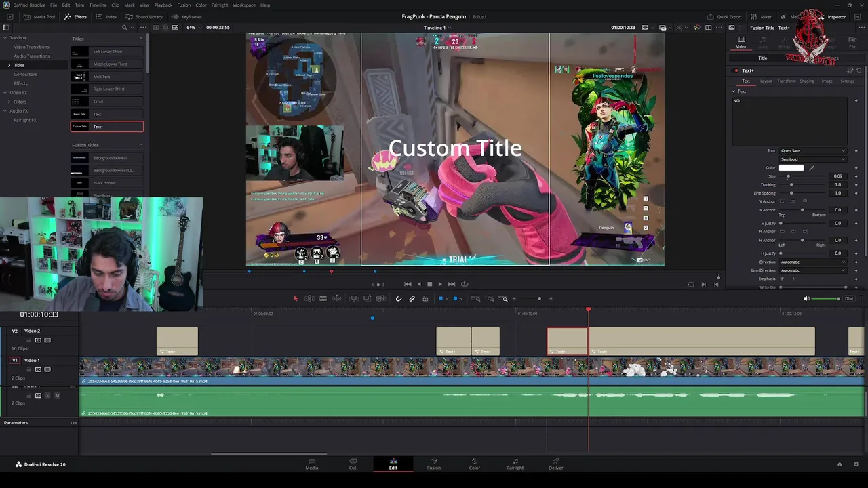Switch to the Color page

pyautogui.click(x=475, y=464)
